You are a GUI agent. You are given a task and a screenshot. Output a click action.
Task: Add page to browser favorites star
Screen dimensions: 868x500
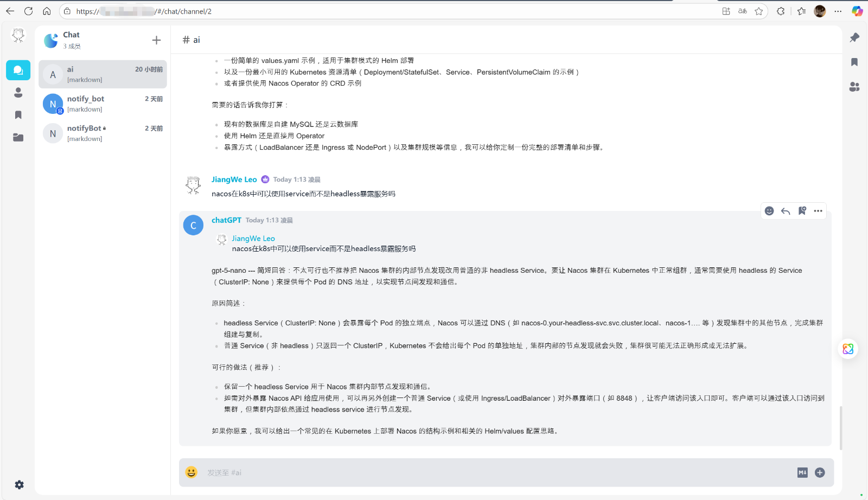coord(758,11)
